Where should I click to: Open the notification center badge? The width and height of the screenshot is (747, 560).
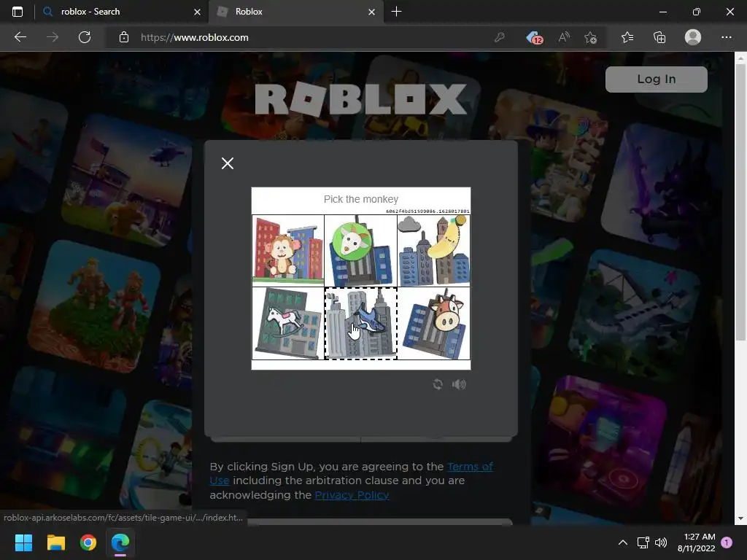[727, 542]
